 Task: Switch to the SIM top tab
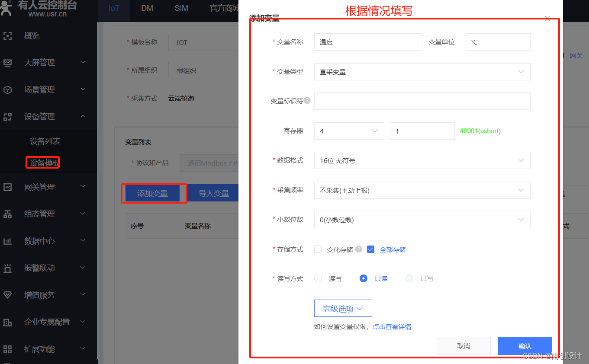(x=181, y=8)
